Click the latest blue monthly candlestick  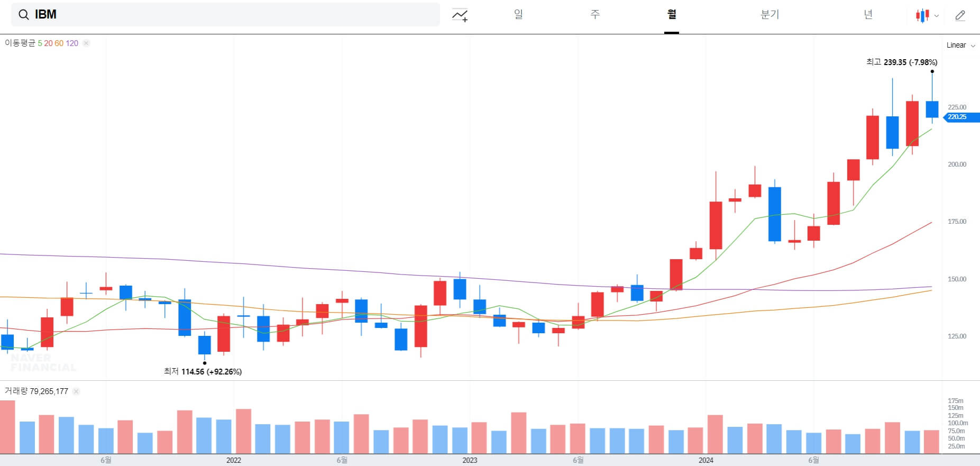coord(932,109)
